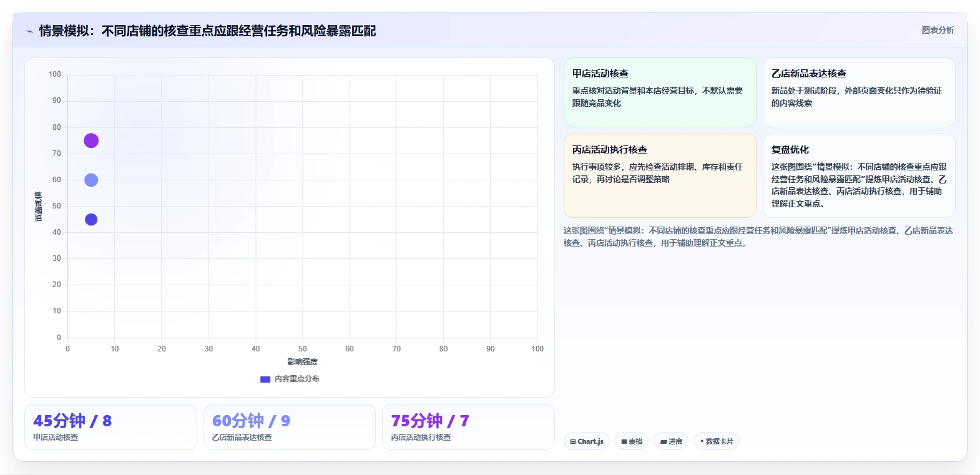Screen dimensions: 980x475
Task: Toggle the 内容重点分布 legend color box
Action: click(265, 379)
